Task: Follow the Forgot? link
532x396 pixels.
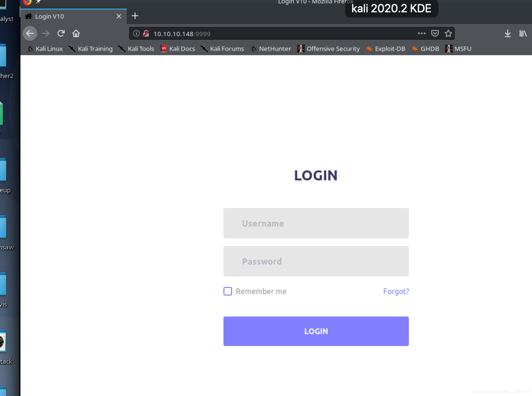Action: 396,291
